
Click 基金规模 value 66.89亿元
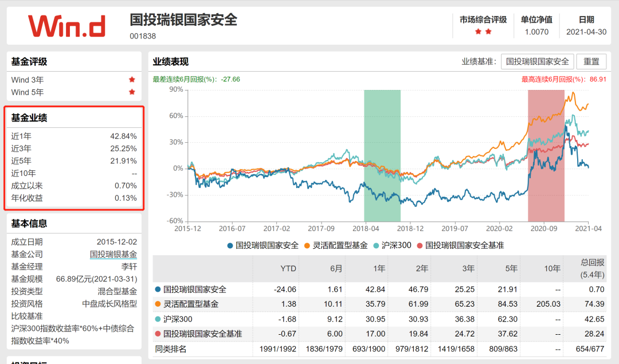coord(96,279)
